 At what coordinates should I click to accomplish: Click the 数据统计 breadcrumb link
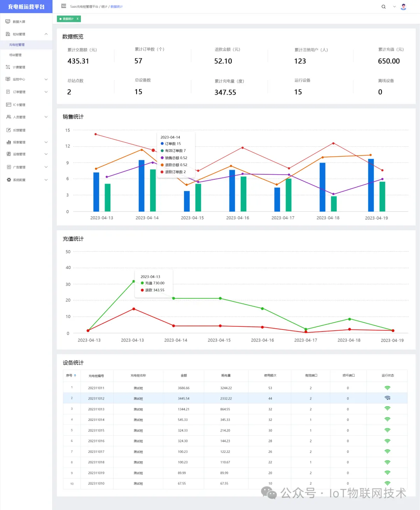point(116,7)
